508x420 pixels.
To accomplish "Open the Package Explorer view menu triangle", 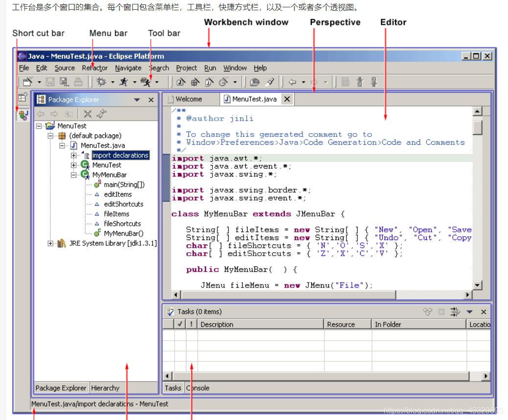I will click(x=137, y=100).
